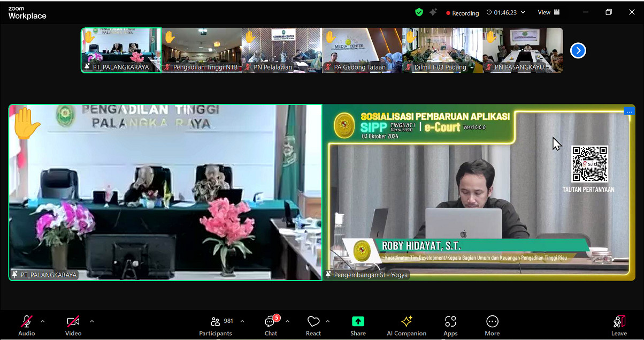Open the Chat panel

pyautogui.click(x=271, y=326)
